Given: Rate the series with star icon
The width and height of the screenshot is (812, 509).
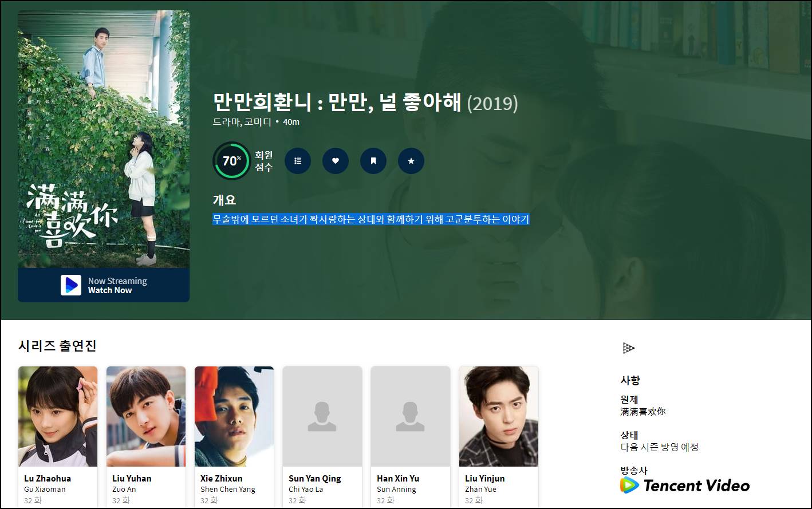Looking at the screenshot, I should pyautogui.click(x=411, y=161).
